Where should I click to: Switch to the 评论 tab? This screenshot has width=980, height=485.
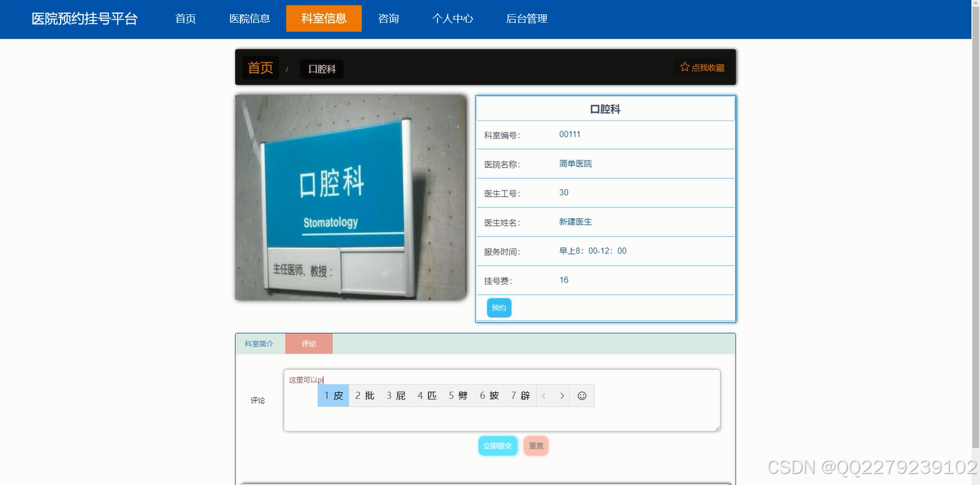point(308,343)
